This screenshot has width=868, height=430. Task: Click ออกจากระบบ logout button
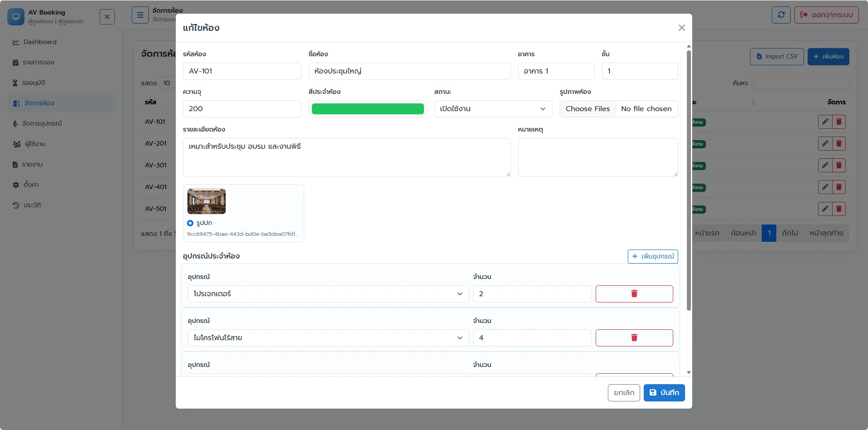pyautogui.click(x=826, y=15)
